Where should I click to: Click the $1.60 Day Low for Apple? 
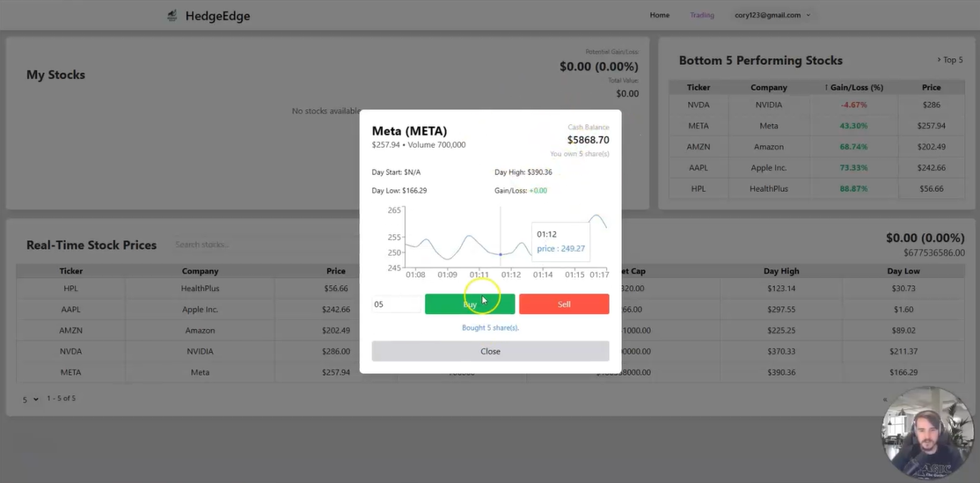click(x=903, y=310)
